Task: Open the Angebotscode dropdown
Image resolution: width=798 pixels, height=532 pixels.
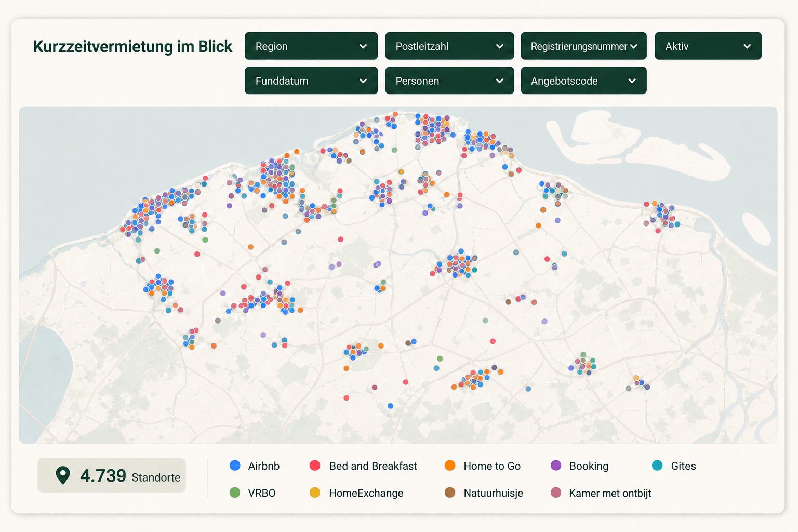Action: tap(583, 81)
